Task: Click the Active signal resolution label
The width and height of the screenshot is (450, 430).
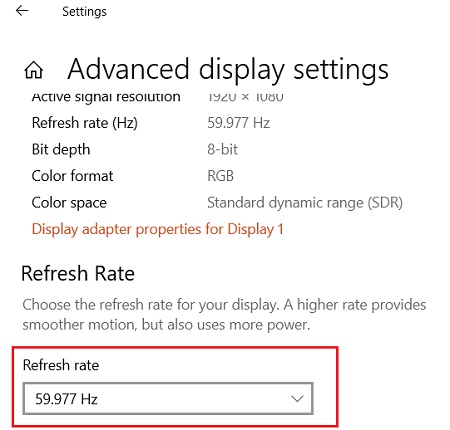Action: pyautogui.click(x=106, y=97)
